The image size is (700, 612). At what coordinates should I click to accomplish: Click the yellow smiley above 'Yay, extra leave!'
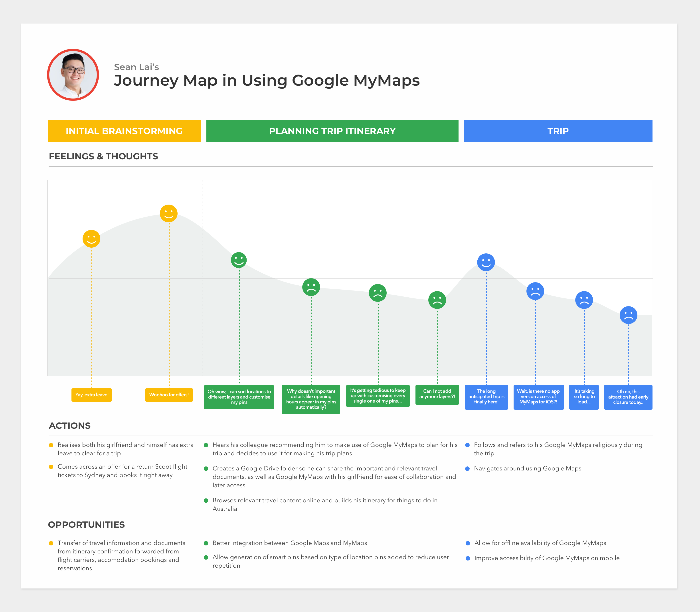pyautogui.click(x=92, y=239)
